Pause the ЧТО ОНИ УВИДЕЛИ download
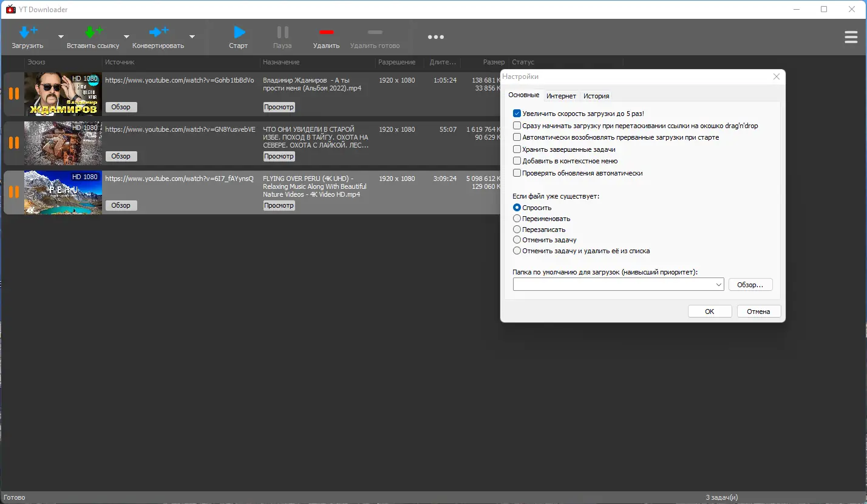This screenshot has width=867, height=504. coord(13,143)
